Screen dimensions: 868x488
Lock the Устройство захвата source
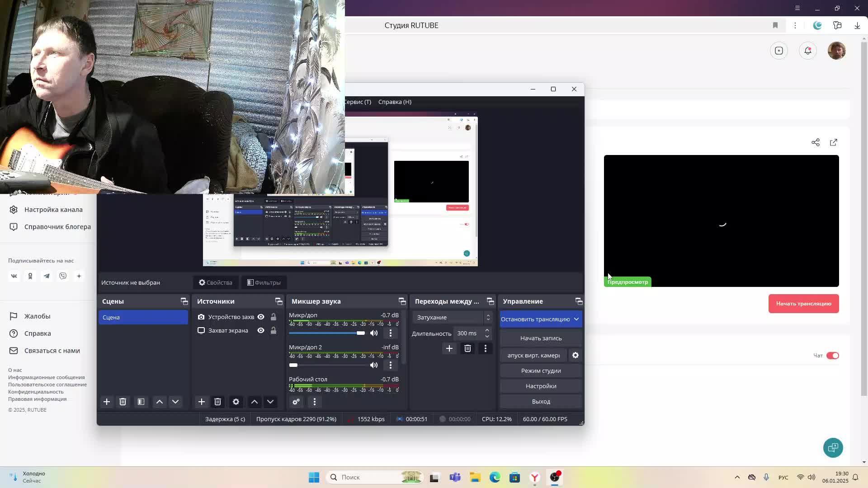pos(274,317)
